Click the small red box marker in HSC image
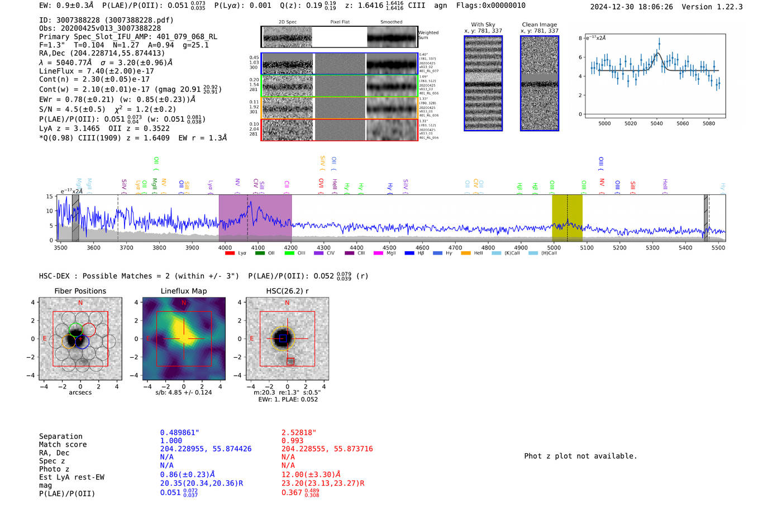Screen dimensions: 782x532 point(290,362)
